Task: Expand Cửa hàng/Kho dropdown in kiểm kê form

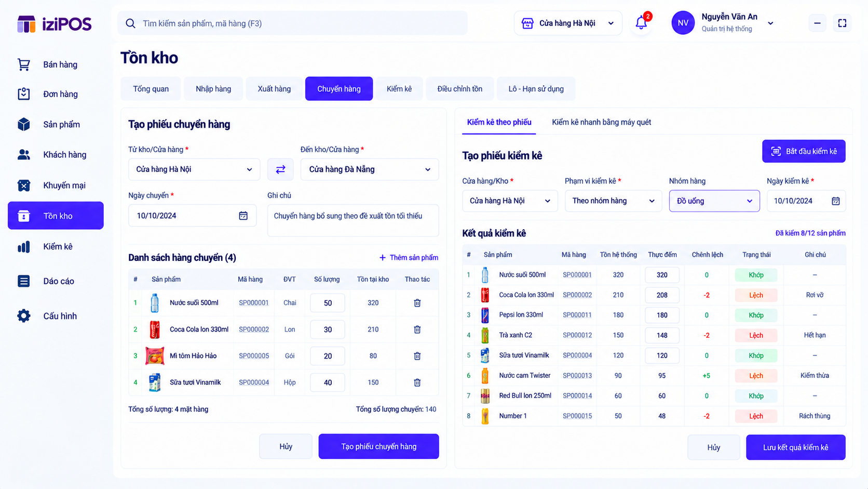Action: [x=510, y=201]
